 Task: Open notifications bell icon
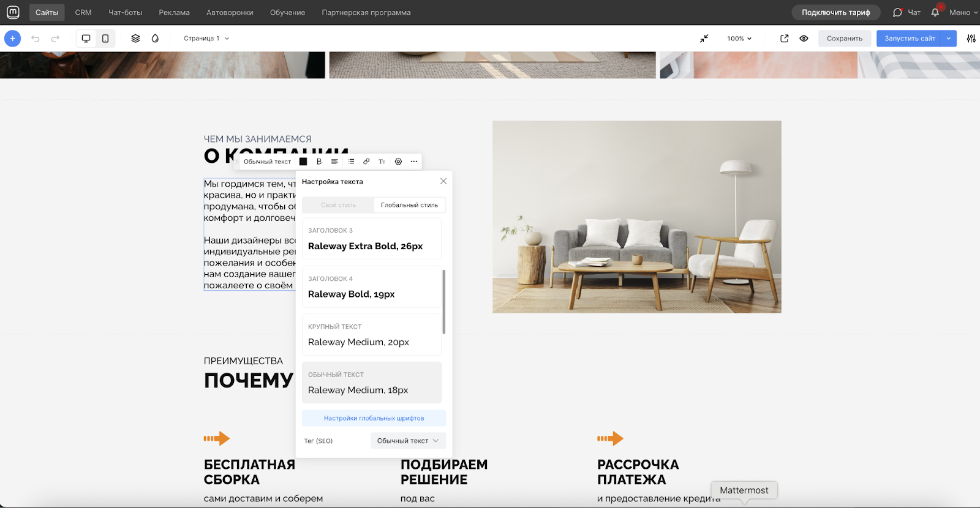(935, 12)
